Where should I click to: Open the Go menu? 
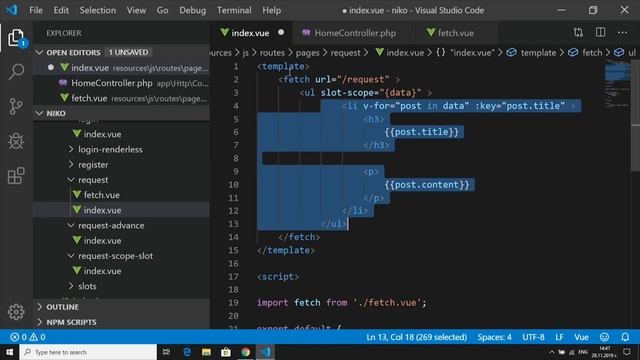pos(162,10)
